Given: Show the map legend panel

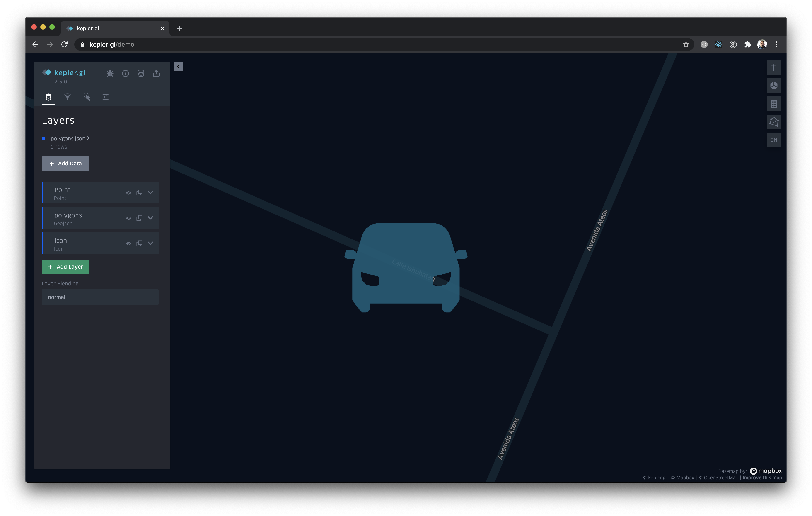Looking at the screenshot, I should 773,104.
